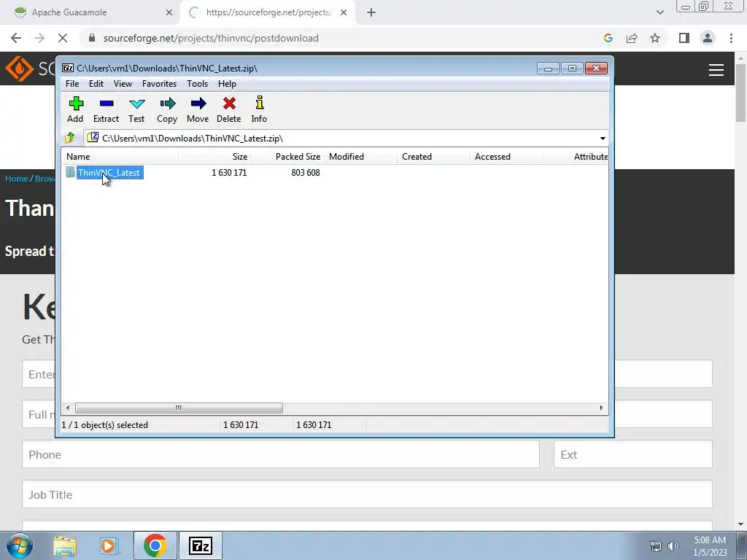
Task: Click the horizontal scrollbar right arrow
Action: coord(601,408)
